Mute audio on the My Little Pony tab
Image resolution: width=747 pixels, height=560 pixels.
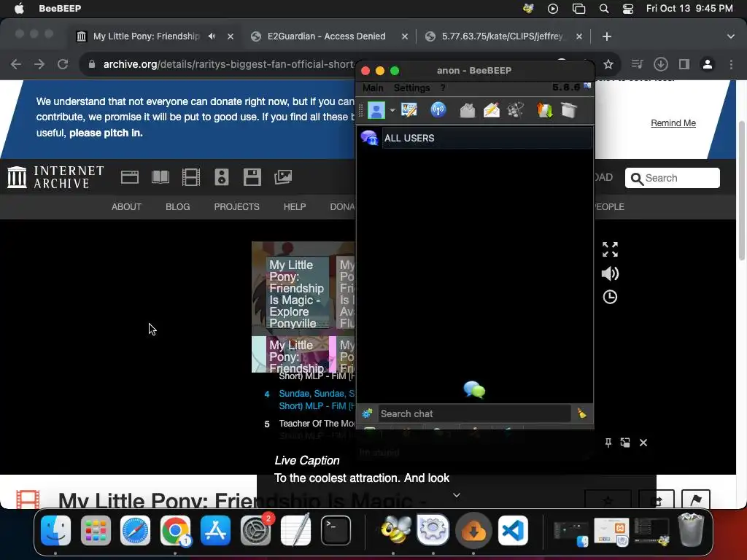coord(212,36)
